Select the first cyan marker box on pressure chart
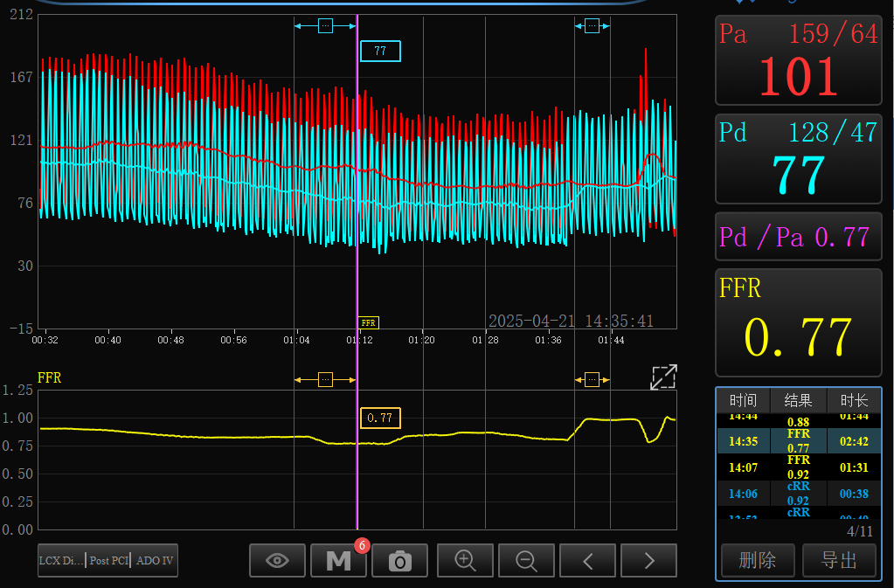Viewport: 894px width, 588px height. [325, 25]
